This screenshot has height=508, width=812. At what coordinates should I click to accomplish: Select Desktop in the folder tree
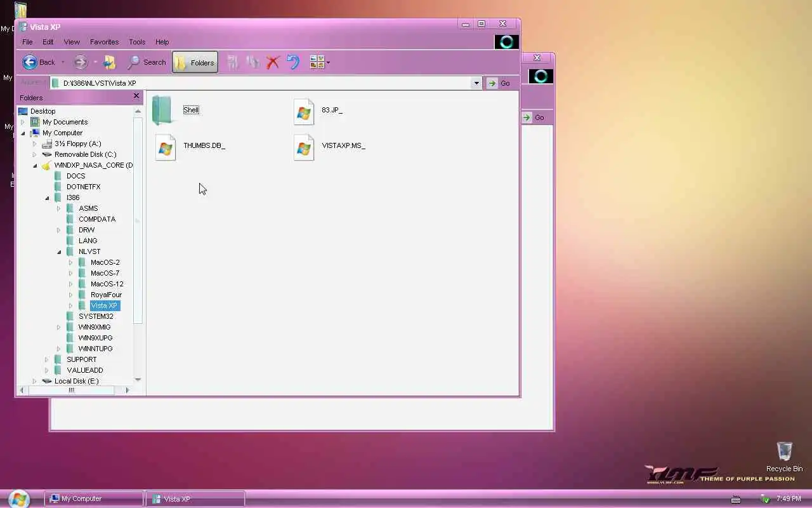43,111
